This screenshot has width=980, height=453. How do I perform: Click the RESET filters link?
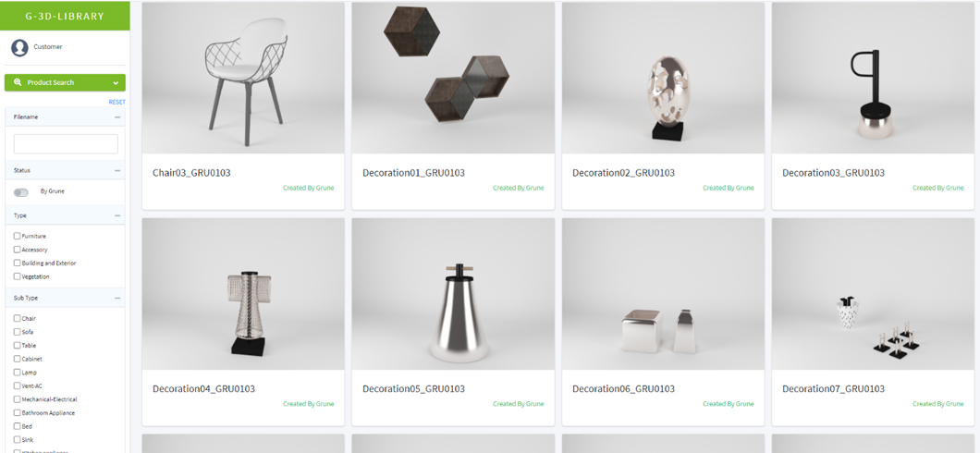(116, 102)
